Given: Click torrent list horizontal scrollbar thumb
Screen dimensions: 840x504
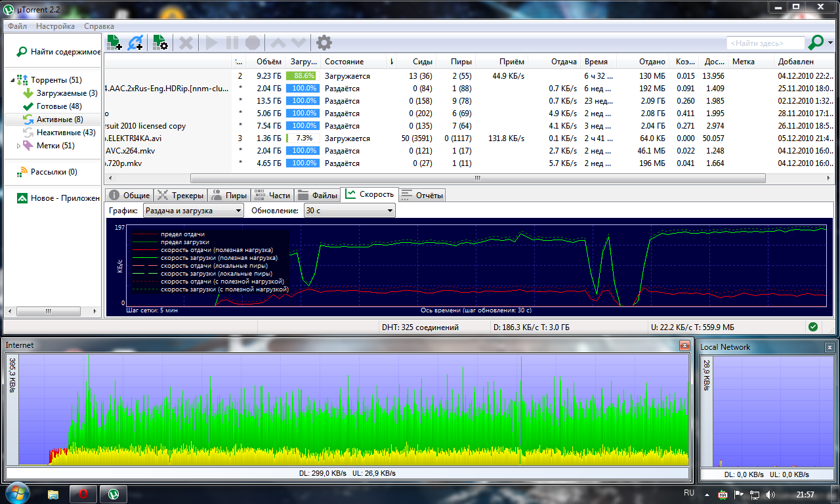Looking at the screenshot, I should coord(478,178).
